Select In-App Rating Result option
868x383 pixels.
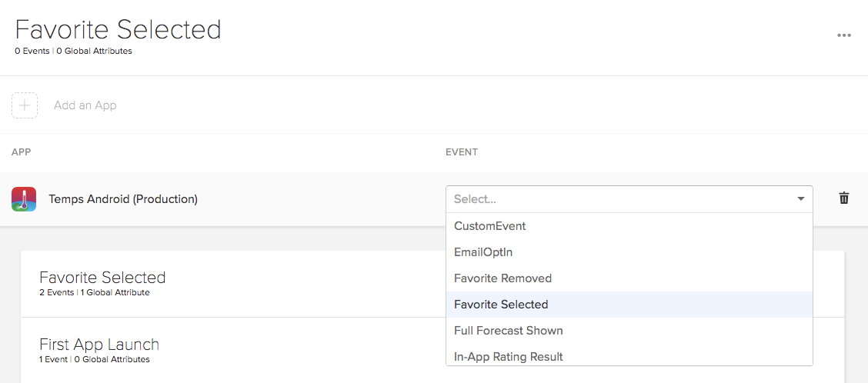coord(508,357)
